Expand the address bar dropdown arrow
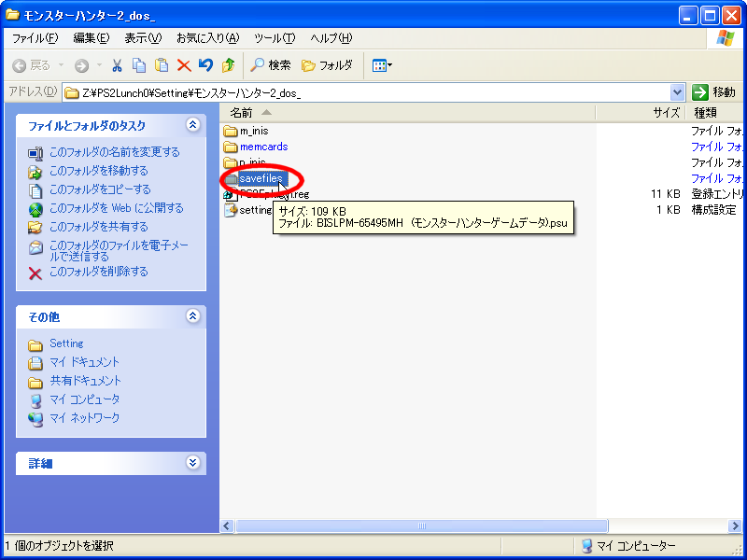Viewport: 747px width, 560px height. click(677, 92)
